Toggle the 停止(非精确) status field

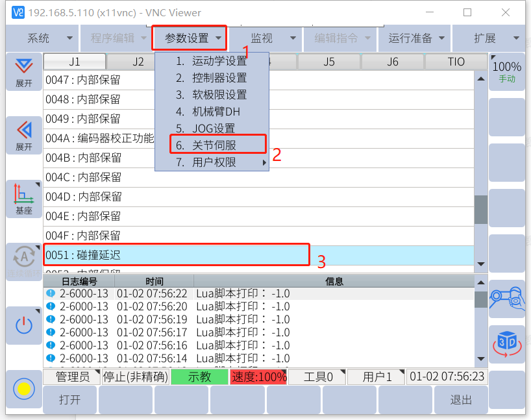(135, 377)
